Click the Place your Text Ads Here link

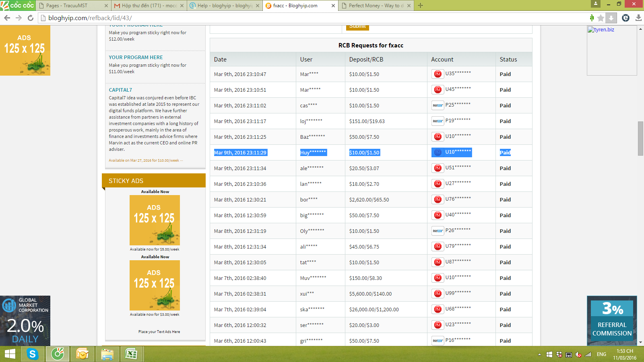point(159,332)
